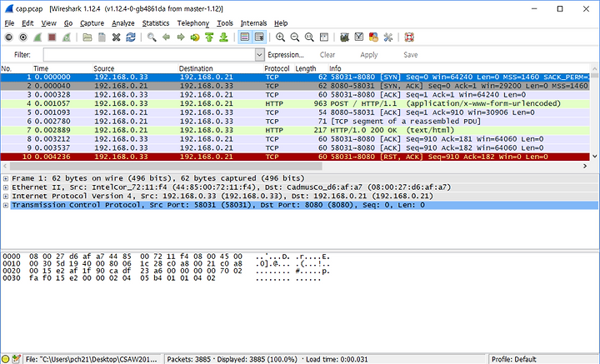Stop the running capture icon
The height and width of the screenshot is (364, 600).
click(52, 37)
